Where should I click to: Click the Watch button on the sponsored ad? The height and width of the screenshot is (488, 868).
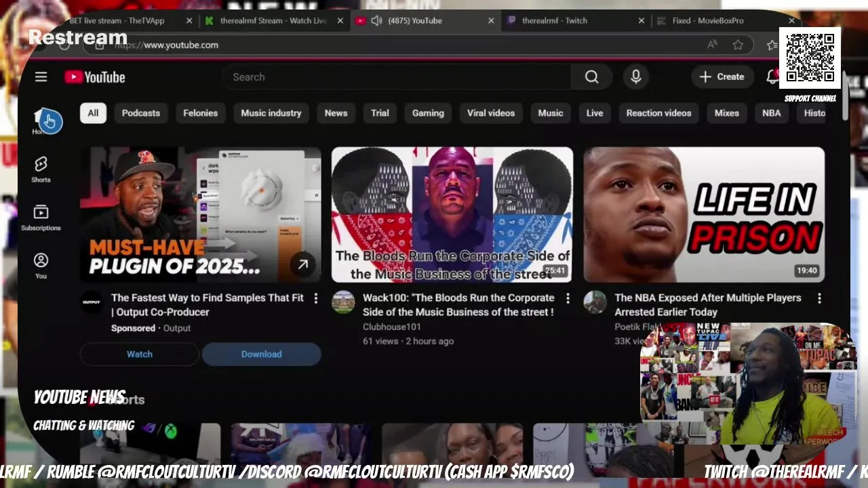coord(140,354)
